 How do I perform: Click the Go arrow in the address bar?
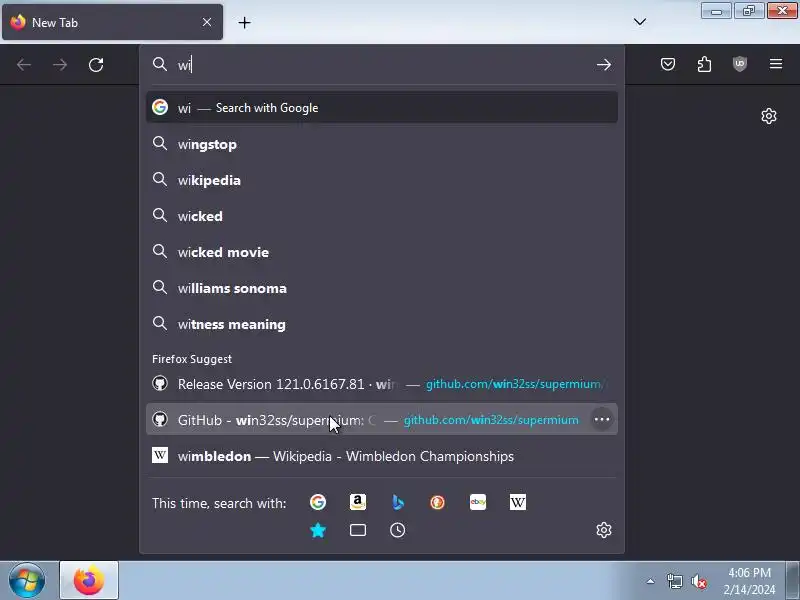coord(604,65)
